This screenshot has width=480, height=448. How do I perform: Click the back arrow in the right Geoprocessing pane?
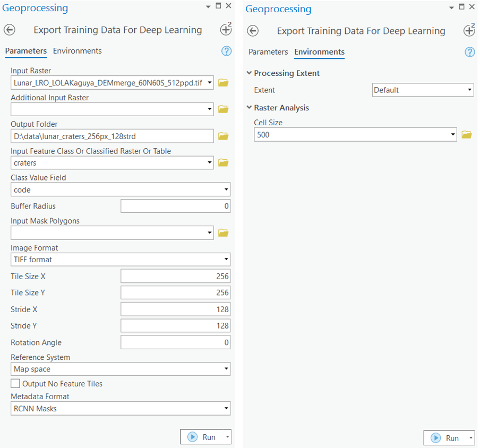[253, 31]
